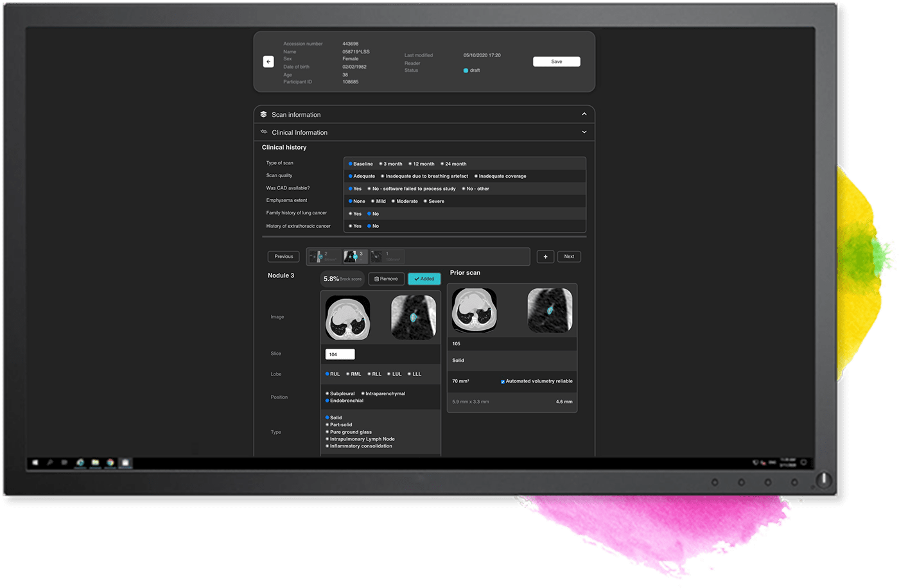Click the trash icon on the Remove button
This screenshot has height=588, width=899.
point(376,279)
